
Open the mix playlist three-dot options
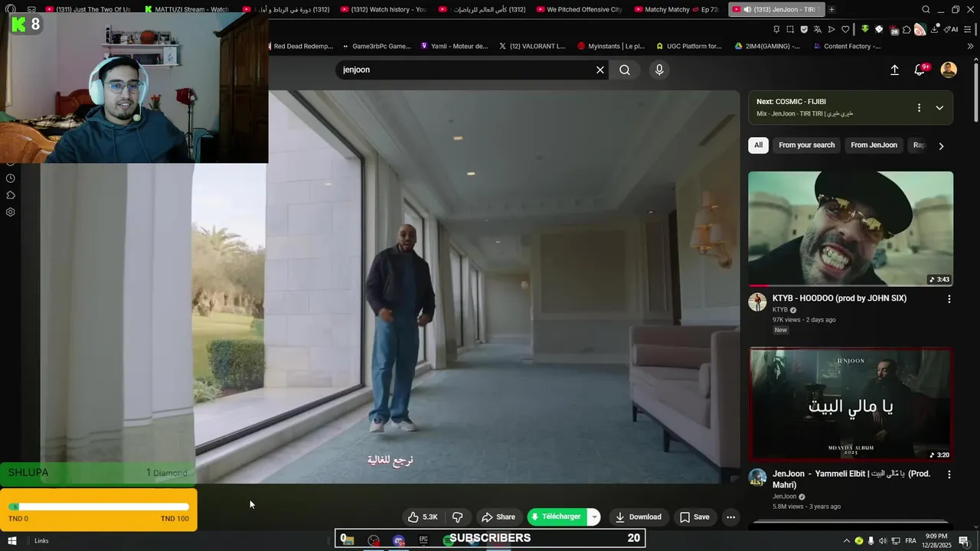919,108
